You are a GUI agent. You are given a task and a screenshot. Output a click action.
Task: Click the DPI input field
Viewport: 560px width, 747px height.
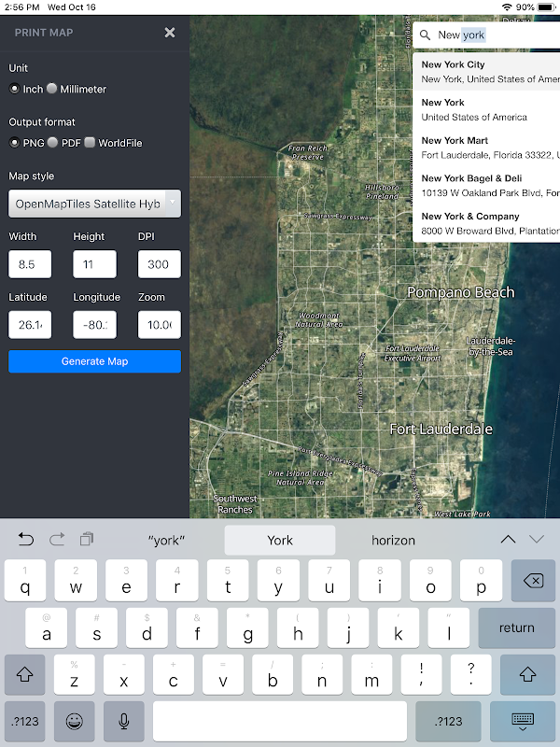click(x=160, y=264)
